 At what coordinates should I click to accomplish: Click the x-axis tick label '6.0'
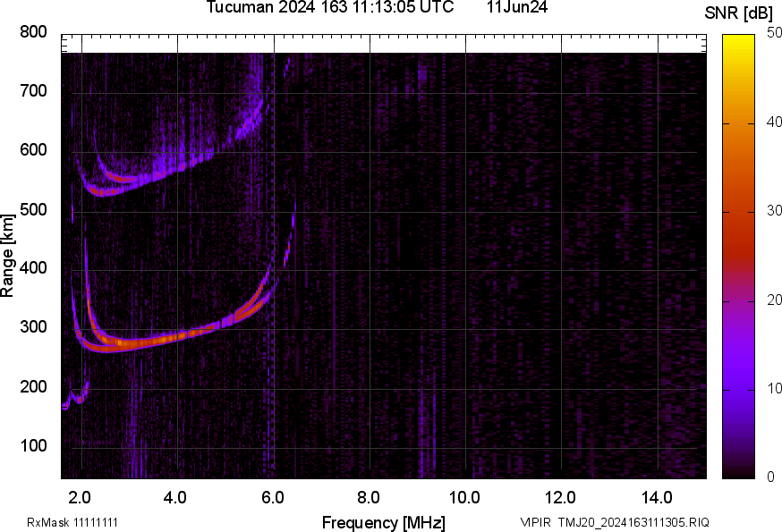click(x=272, y=497)
